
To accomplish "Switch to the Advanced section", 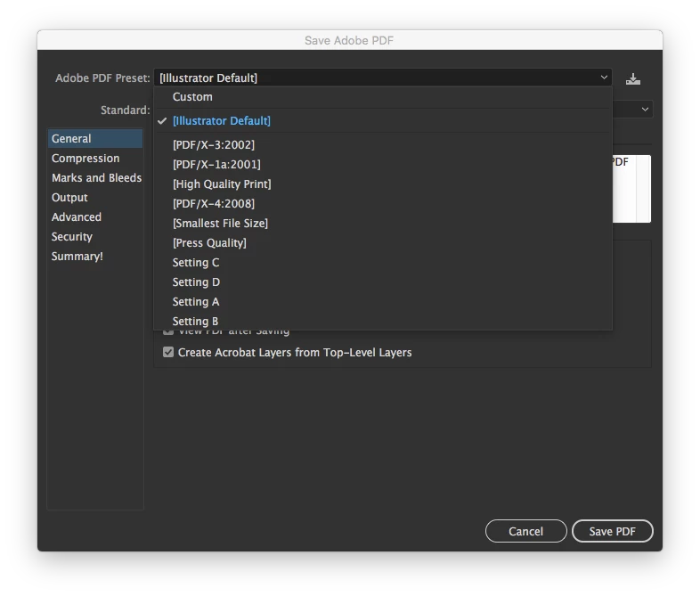I will 95,217.
